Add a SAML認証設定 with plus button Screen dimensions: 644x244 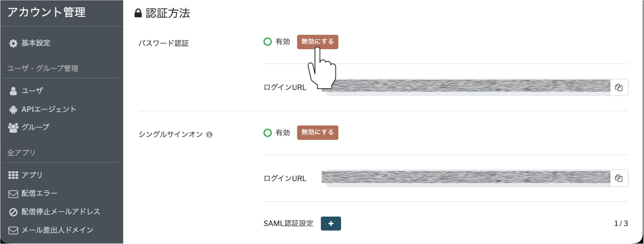pyautogui.click(x=331, y=224)
